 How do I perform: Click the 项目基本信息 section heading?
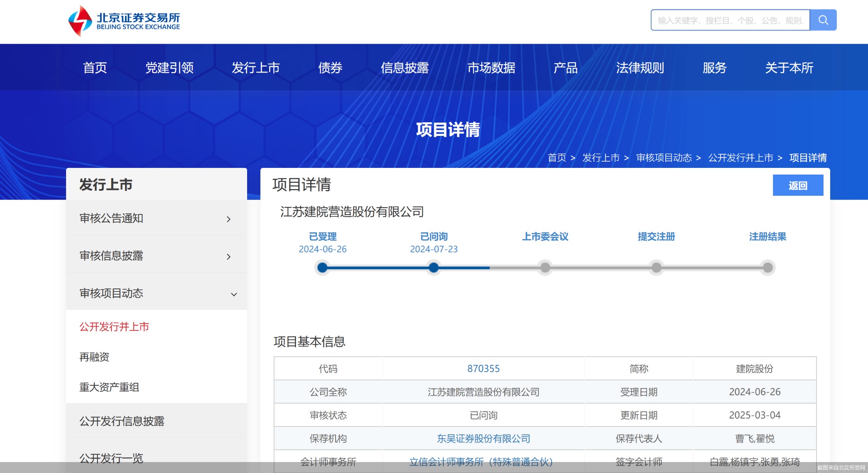[x=309, y=342]
